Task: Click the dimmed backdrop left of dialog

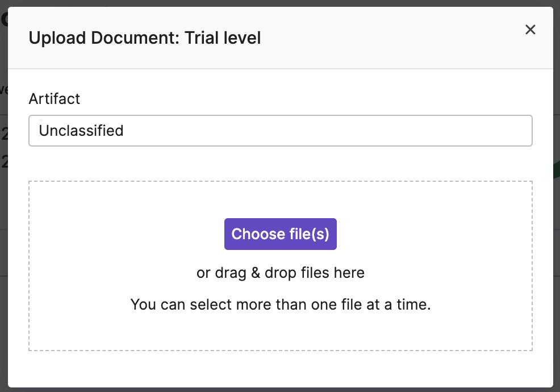Action: 3,250
